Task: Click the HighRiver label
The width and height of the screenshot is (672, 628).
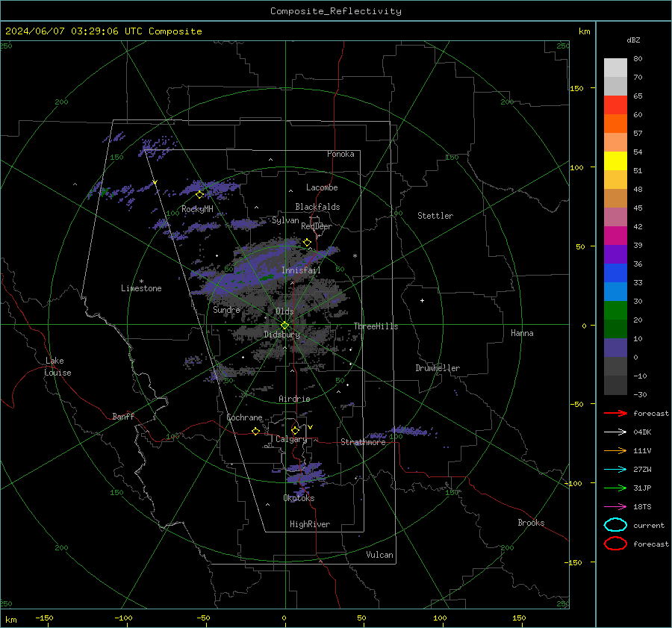Action: coord(310,524)
